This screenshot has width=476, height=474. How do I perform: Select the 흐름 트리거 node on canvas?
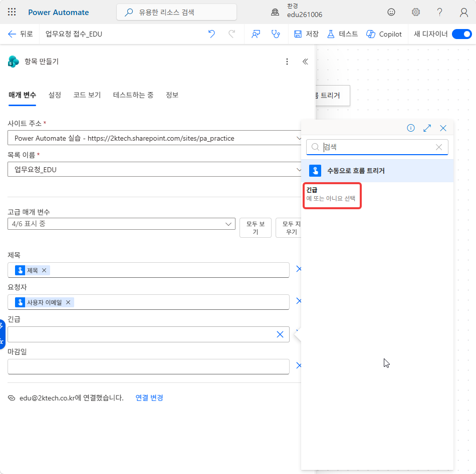coord(333,96)
